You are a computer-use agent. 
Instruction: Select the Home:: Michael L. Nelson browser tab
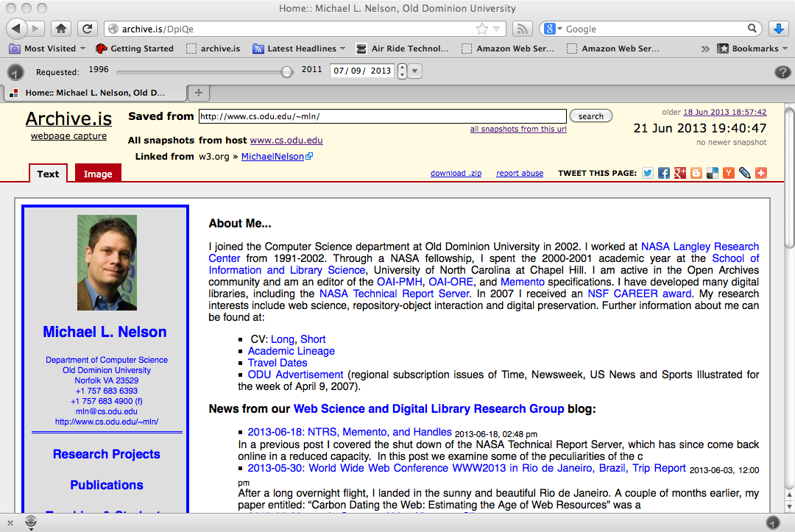click(95, 93)
